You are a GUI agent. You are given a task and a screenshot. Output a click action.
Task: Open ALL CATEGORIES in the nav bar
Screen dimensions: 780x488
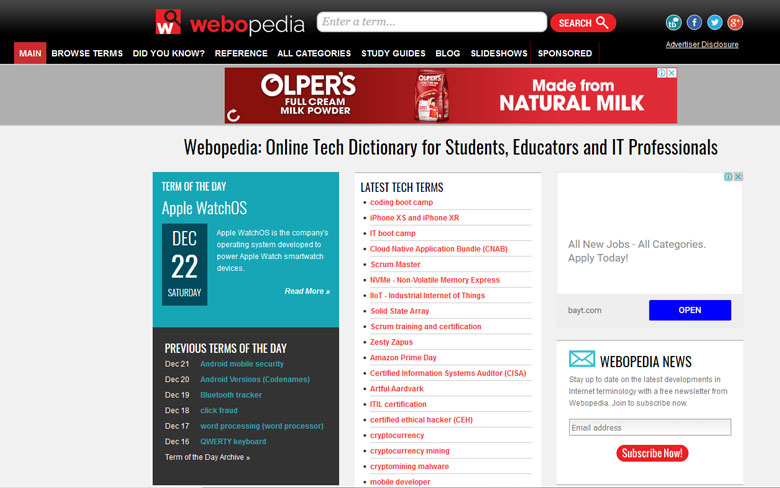(x=314, y=53)
